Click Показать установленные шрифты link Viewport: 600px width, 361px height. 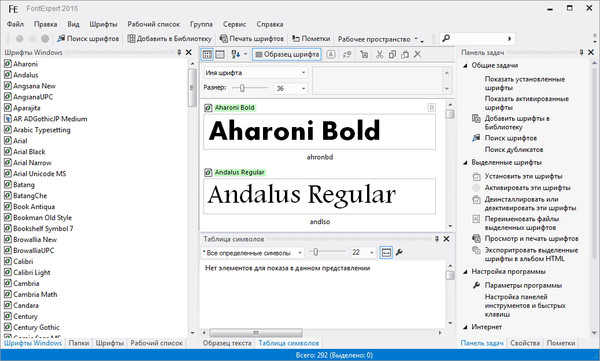pyautogui.click(x=525, y=83)
